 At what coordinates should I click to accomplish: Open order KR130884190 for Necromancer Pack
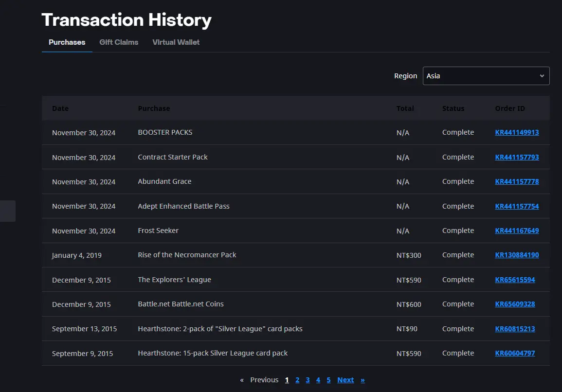[x=517, y=255]
